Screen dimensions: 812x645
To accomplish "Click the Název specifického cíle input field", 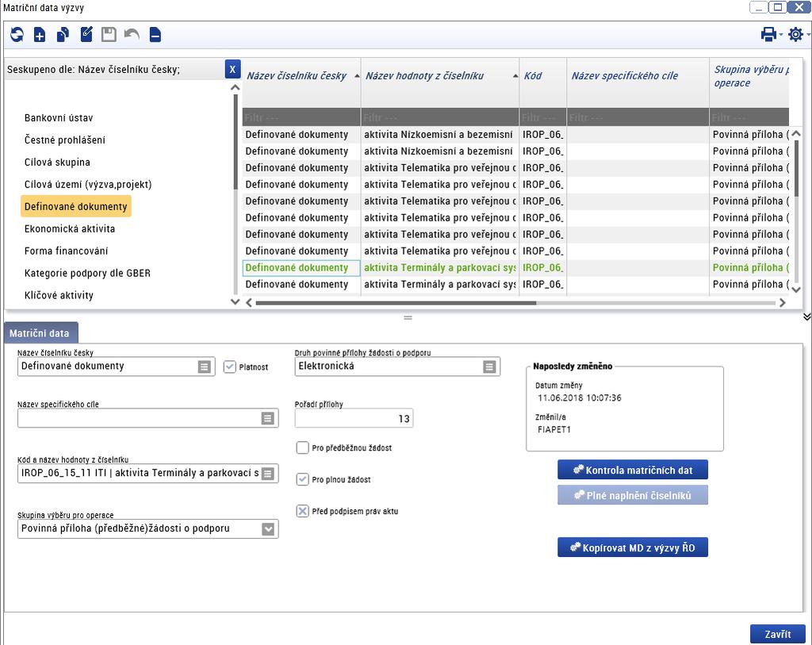I will (147, 419).
